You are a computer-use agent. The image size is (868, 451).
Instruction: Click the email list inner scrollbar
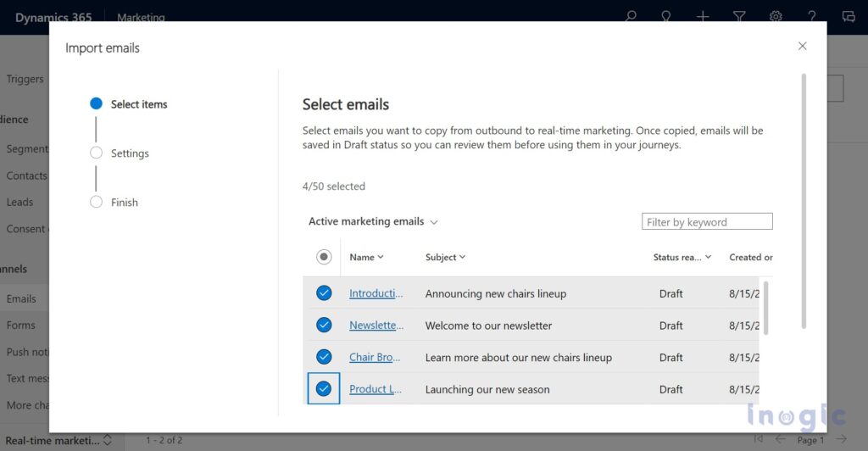coord(766,309)
